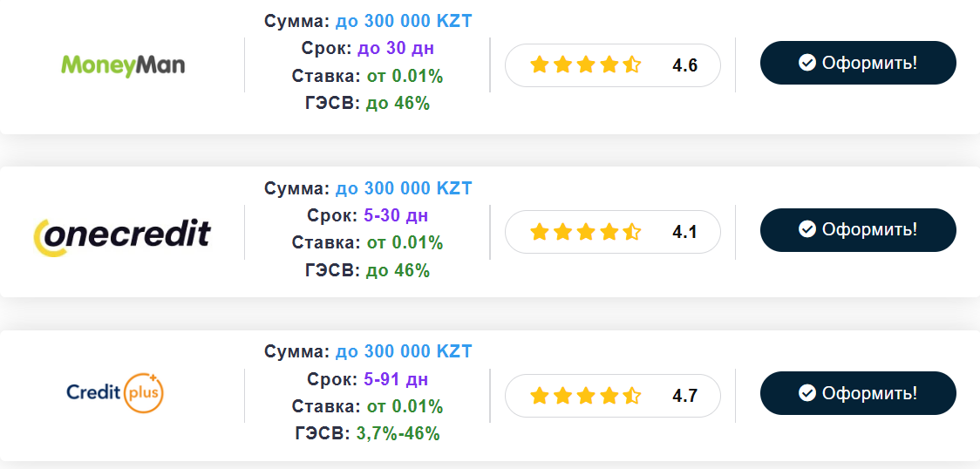
Task: Click the 4.7 rating score for Credit plus
Action: click(685, 396)
